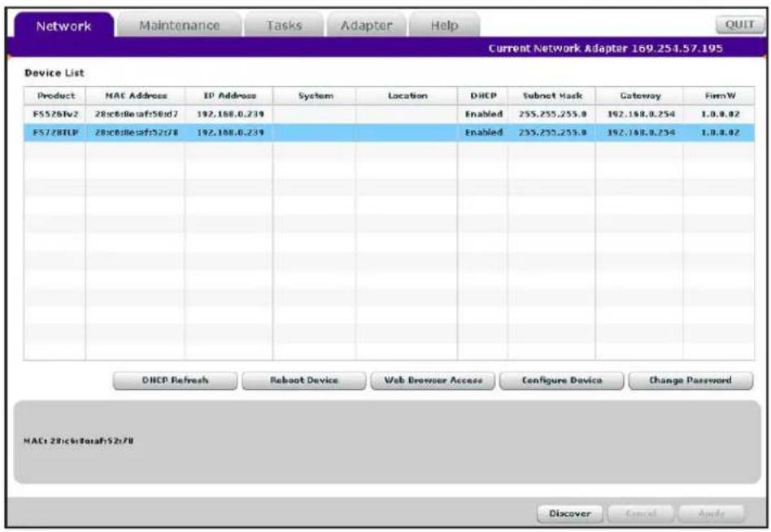Image resolution: width=771 pixels, height=532 pixels.
Task: Click IP address of FS728TLP row
Action: click(x=230, y=133)
